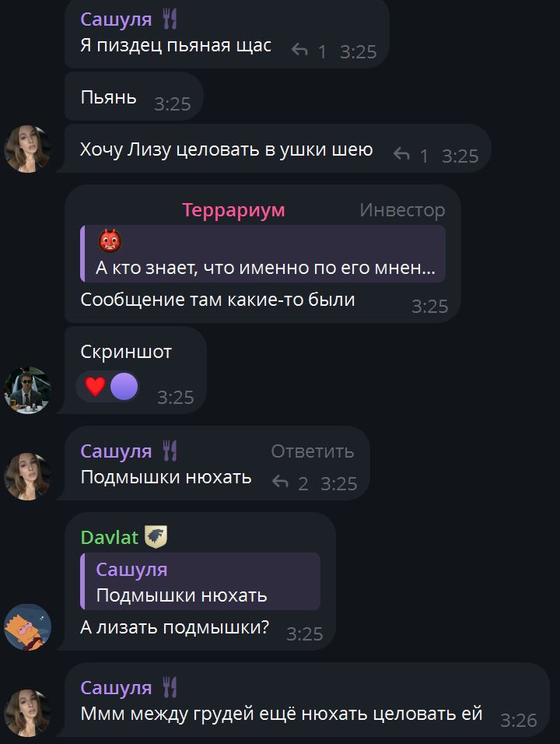Click the Сашуля name on the last message
The image size is (560, 744).
(116, 687)
